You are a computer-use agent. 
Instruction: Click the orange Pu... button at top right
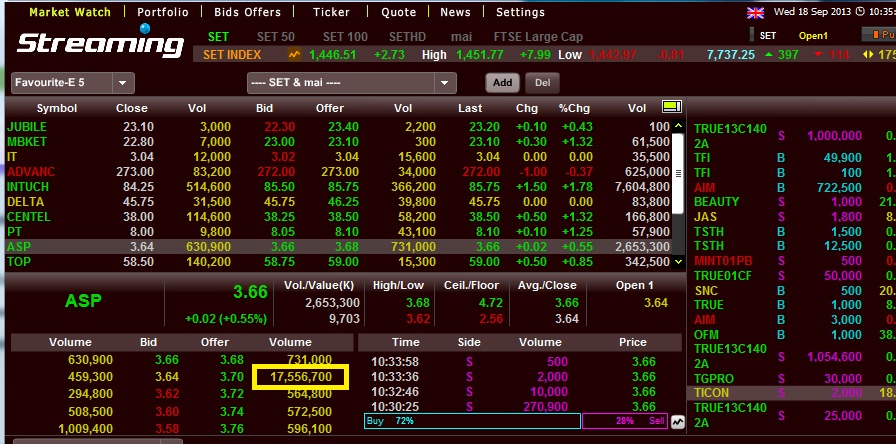tap(879, 35)
